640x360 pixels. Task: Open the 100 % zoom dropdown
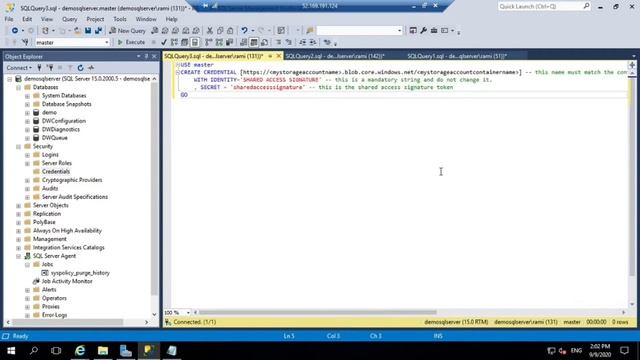[x=188, y=313]
